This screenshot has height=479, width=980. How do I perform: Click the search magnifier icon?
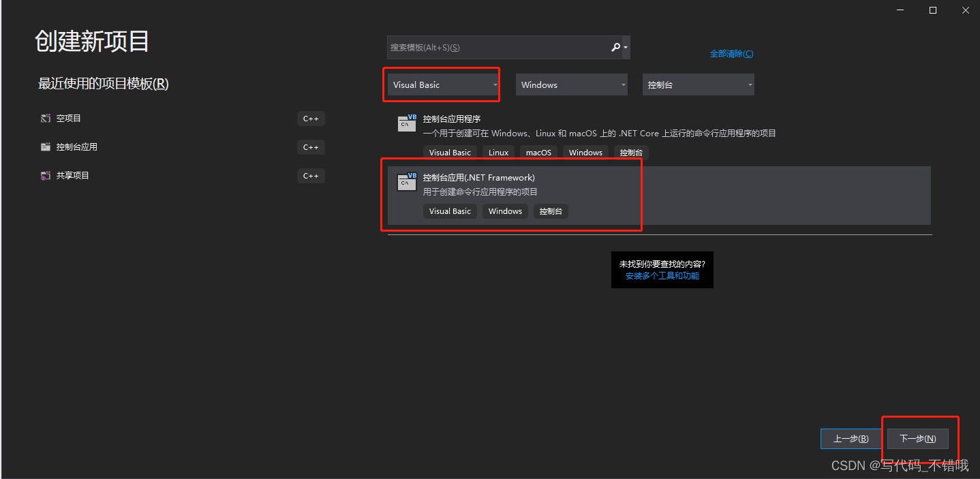(x=615, y=48)
